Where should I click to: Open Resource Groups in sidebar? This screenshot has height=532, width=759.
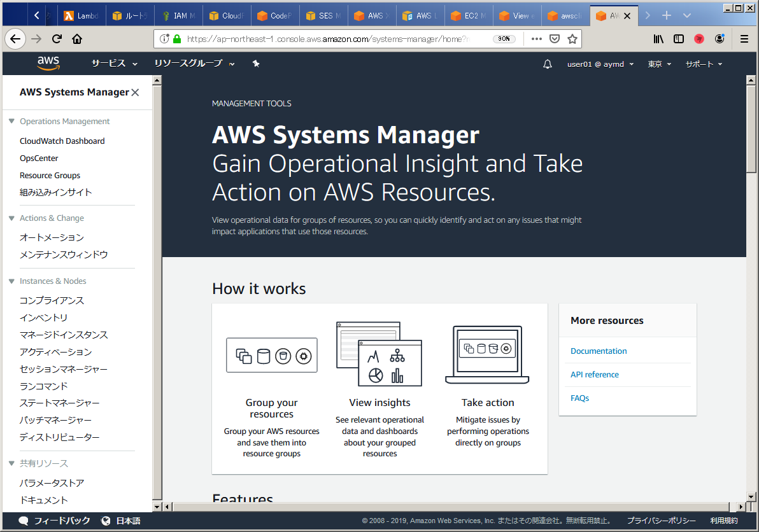coord(50,176)
